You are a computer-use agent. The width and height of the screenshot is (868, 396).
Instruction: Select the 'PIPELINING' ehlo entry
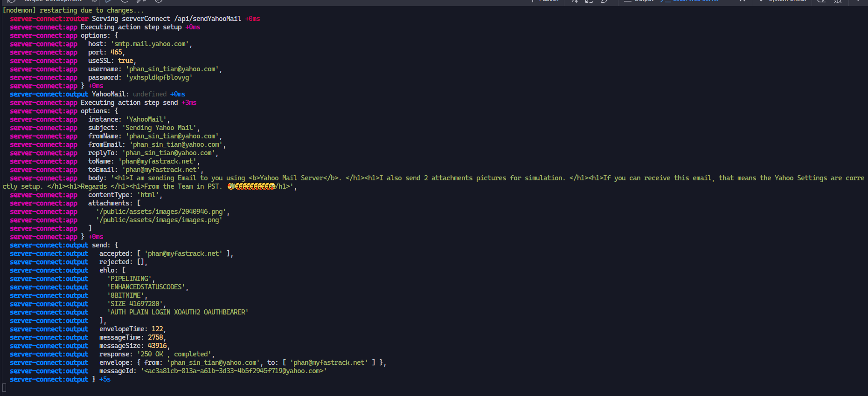pyautogui.click(x=129, y=279)
